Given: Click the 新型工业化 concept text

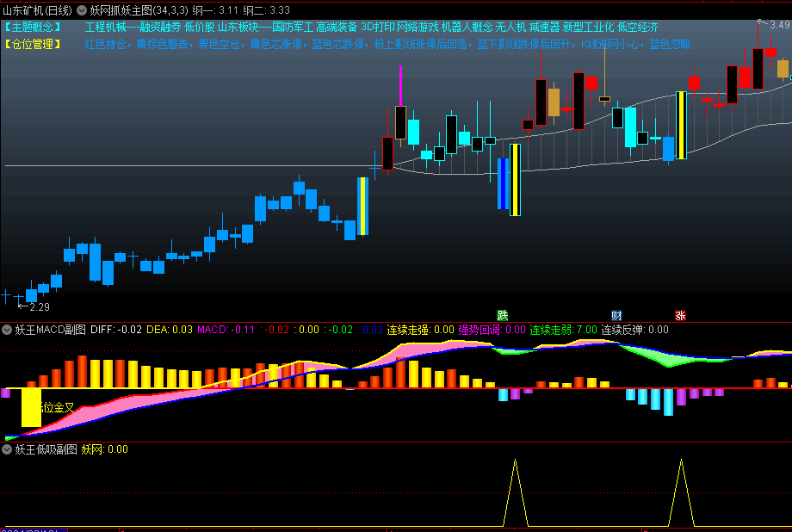Looking at the screenshot, I should [589, 28].
